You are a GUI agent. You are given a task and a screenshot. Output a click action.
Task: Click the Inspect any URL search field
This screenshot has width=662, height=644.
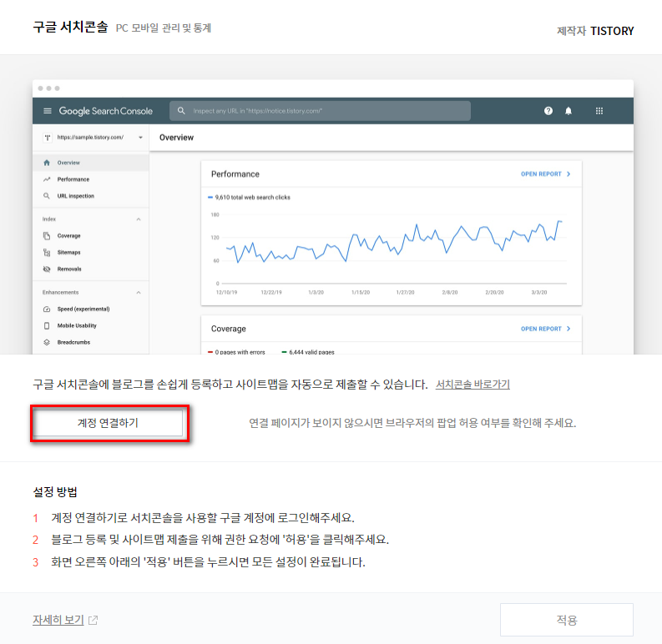[320, 111]
